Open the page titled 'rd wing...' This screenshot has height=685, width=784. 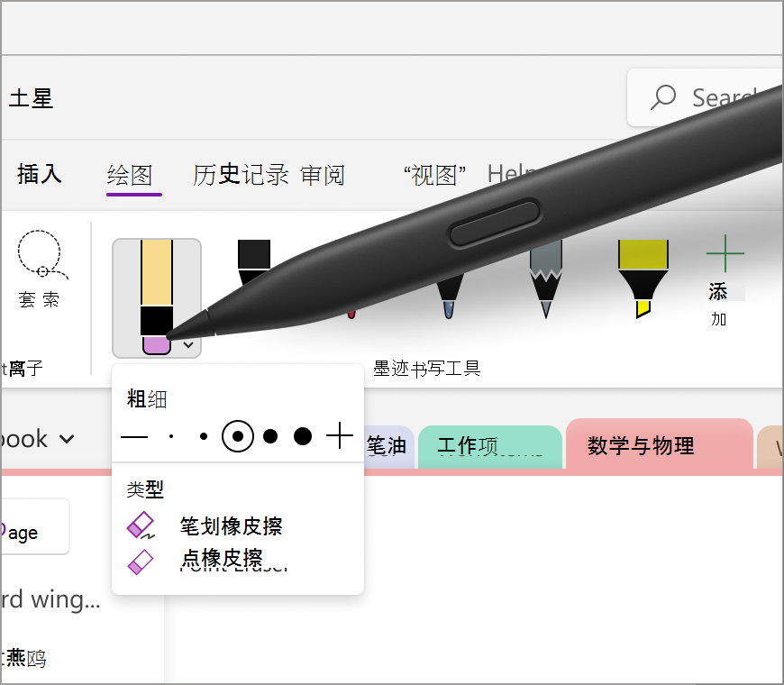[51, 599]
